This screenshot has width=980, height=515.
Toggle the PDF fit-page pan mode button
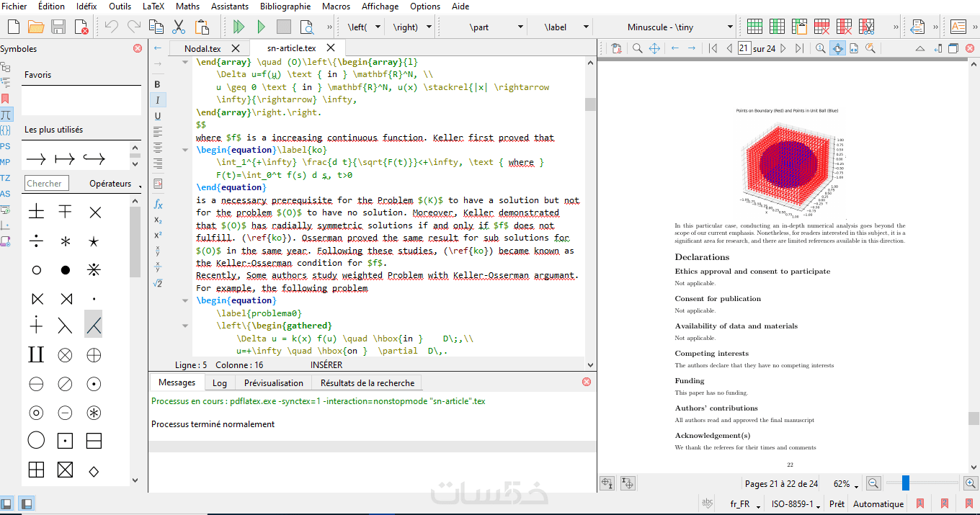click(x=837, y=48)
